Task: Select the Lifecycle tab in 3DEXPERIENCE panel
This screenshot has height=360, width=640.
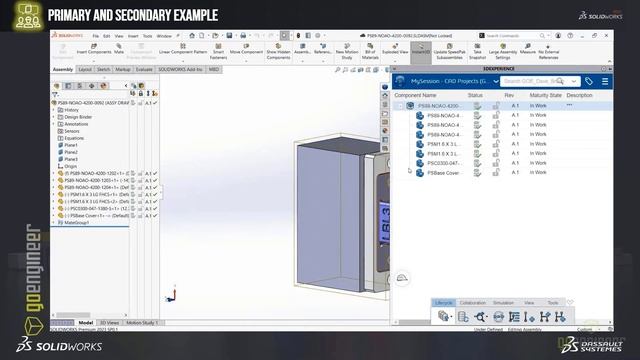Action: (444, 303)
